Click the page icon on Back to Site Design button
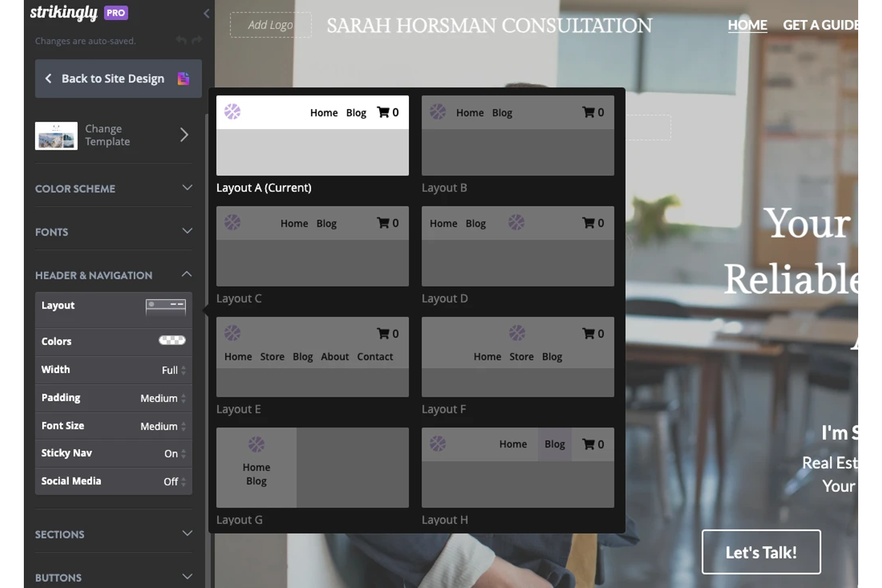 184,78
